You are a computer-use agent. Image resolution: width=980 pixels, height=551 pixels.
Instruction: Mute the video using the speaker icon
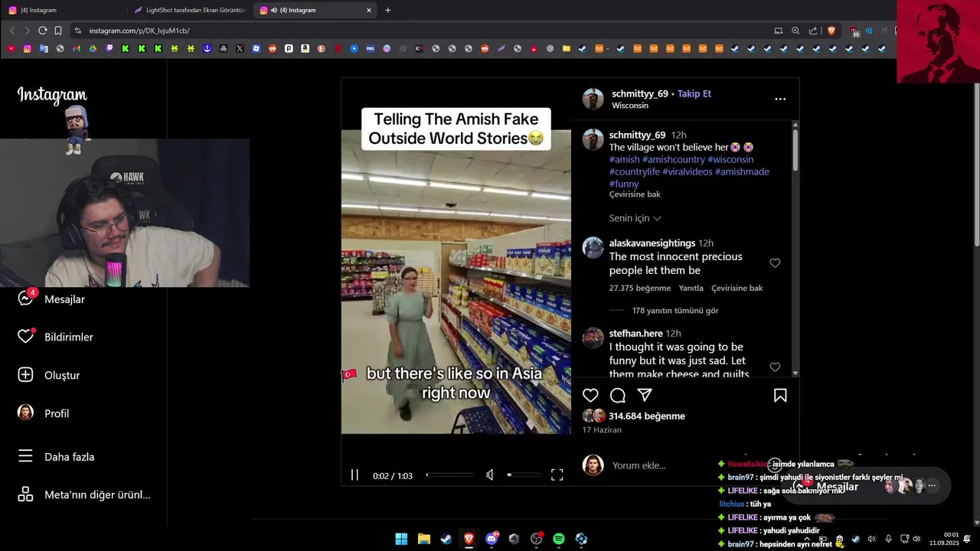tap(490, 475)
